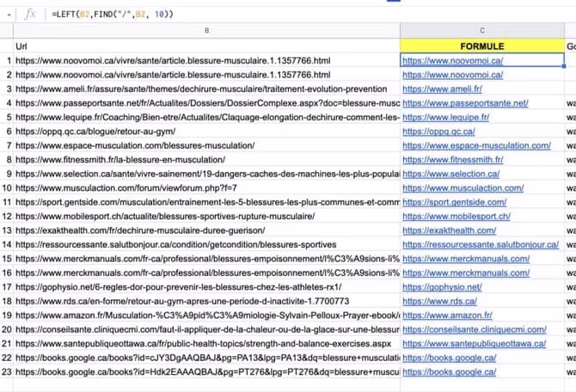Select the noovomoi.ca article URL in row 1
This screenshot has height=392, width=576.
point(207,61)
